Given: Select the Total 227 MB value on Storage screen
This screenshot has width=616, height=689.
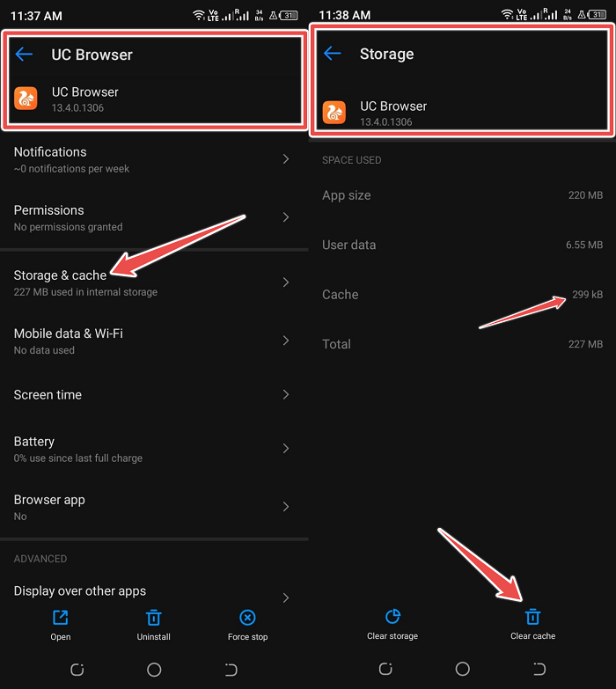Looking at the screenshot, I should pyautogui.click(x=585, y=344).
